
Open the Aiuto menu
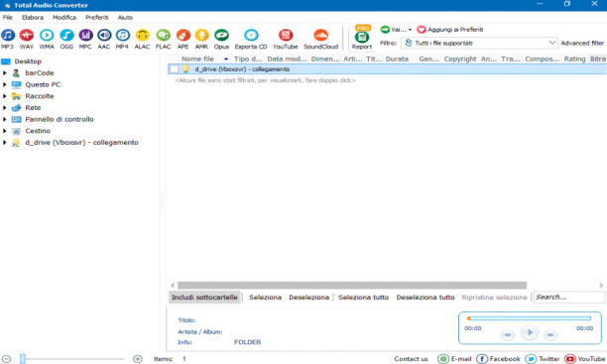coord(125,18)
